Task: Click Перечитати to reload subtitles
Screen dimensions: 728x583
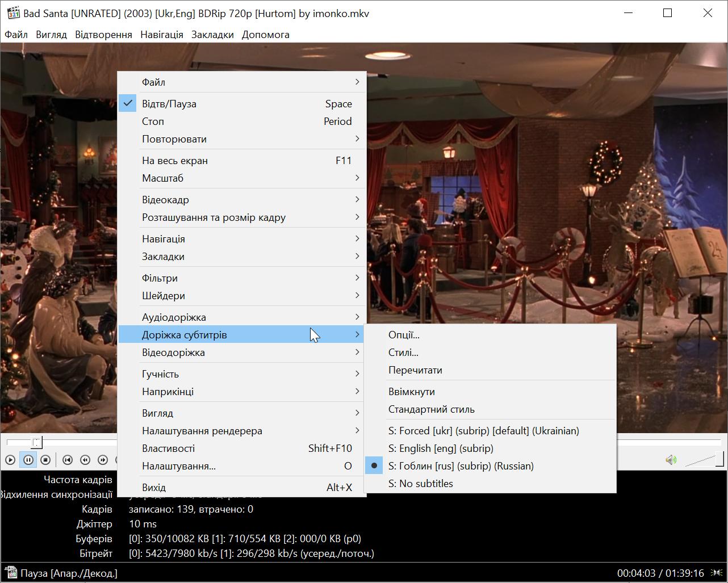Action: tap(490, 370)
